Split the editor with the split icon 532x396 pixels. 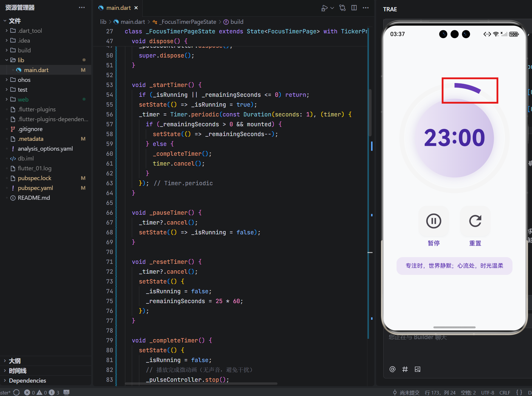click(354, 8)
